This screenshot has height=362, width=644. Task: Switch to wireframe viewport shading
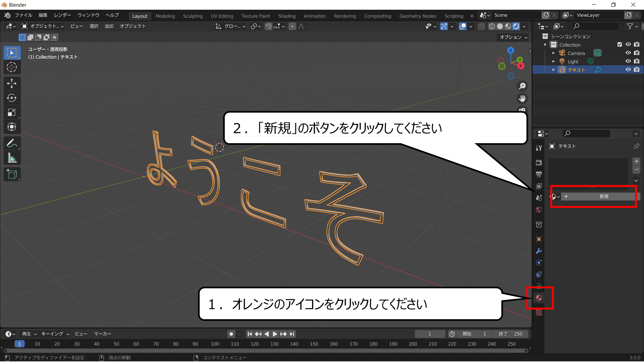[492, 26]
